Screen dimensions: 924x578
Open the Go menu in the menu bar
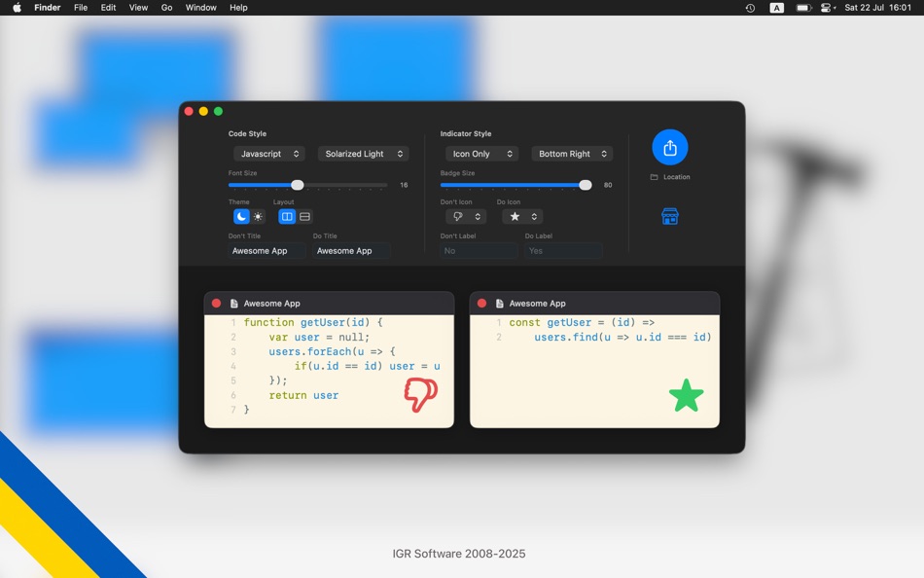tap(166, 7)
